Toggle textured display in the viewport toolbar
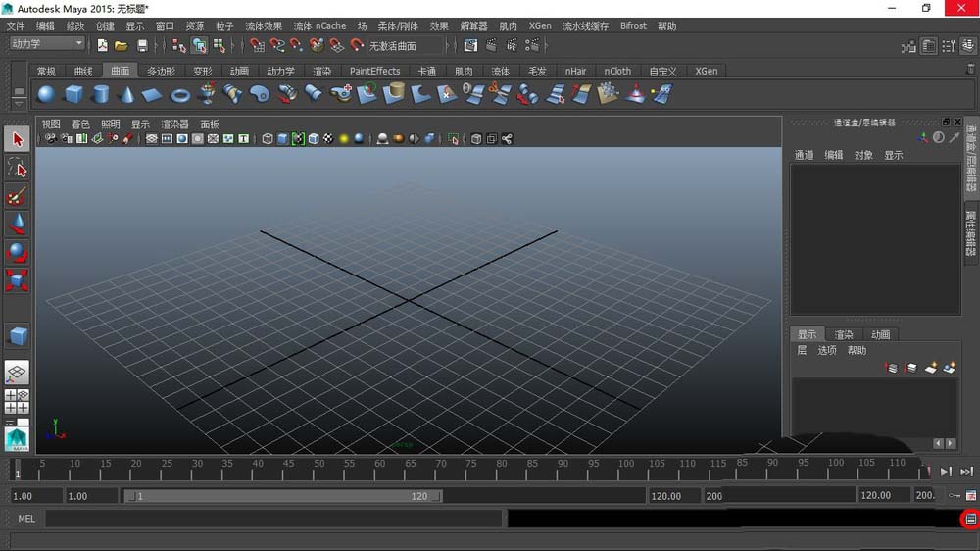Screen dimensions: 980x551 point(328,139)
